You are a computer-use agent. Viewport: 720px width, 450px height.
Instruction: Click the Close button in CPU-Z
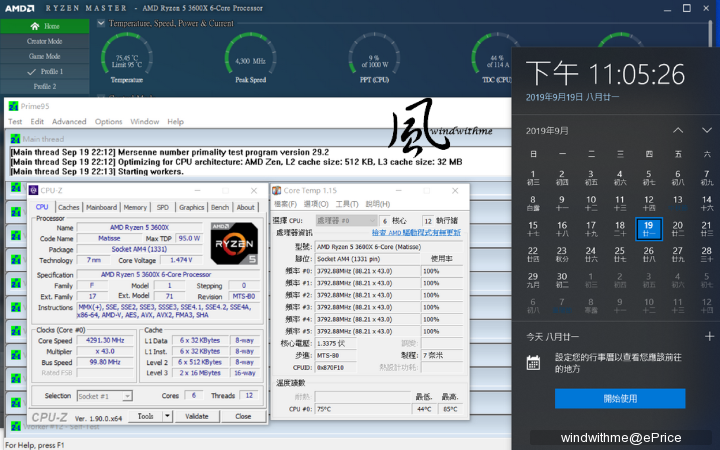point(243,416)
